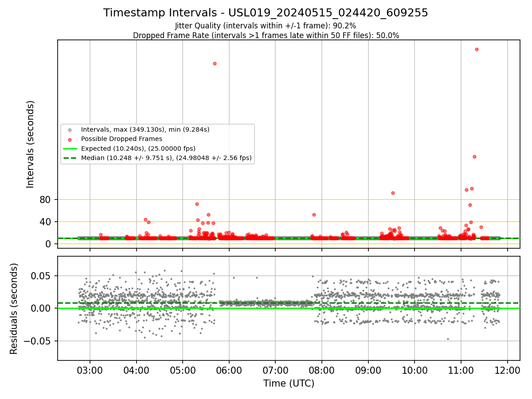
Task: Click the 'Intervals (seconds)' y-axis label
Action: click(30, 144)
